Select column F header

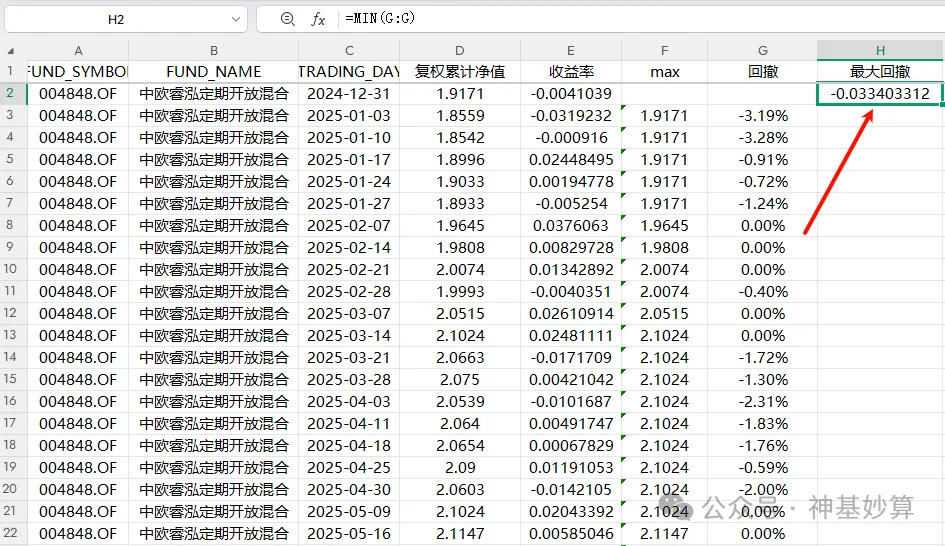point(664,51)
